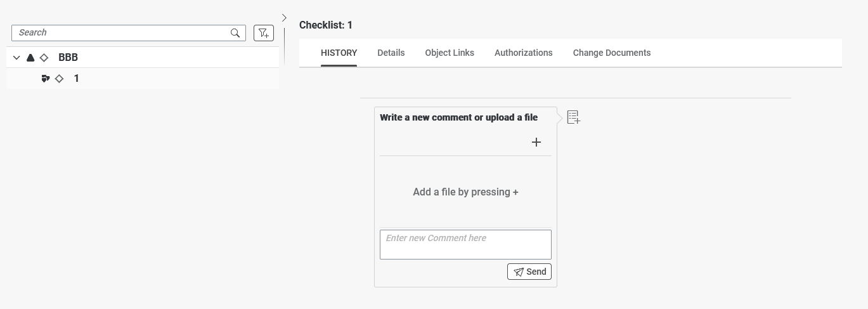Select checklist item 1 in the tree
Screen dimensions: 868x309
(x=77, y=79)
